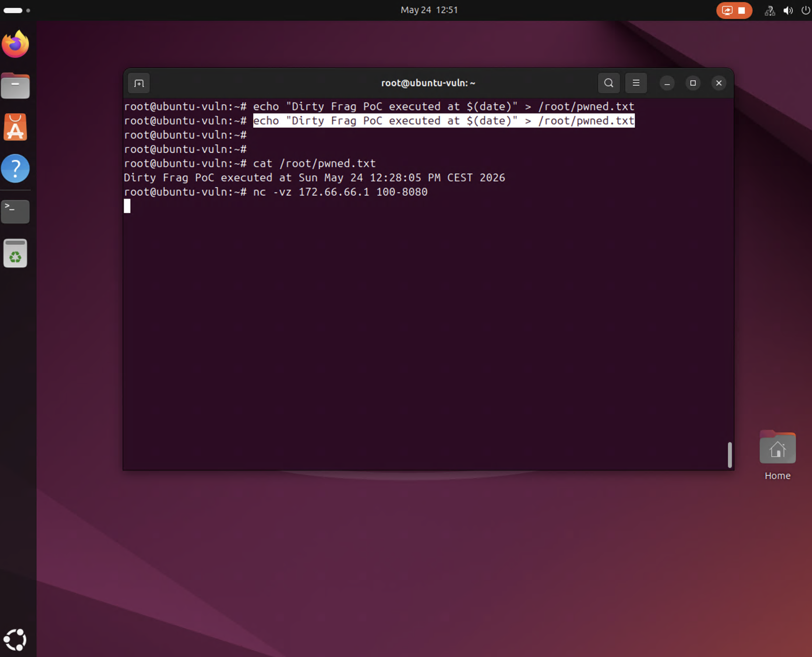Open the Files app in the dock
Viewport: 812px width, 657px height.
(15, 86)
